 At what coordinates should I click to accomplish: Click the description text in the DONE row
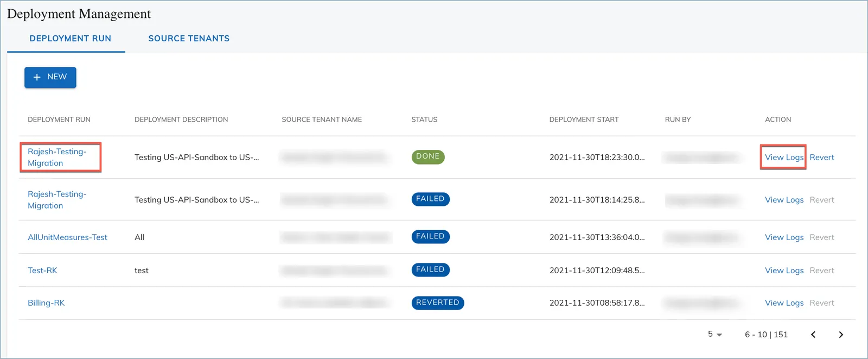(x=197, y=158)
